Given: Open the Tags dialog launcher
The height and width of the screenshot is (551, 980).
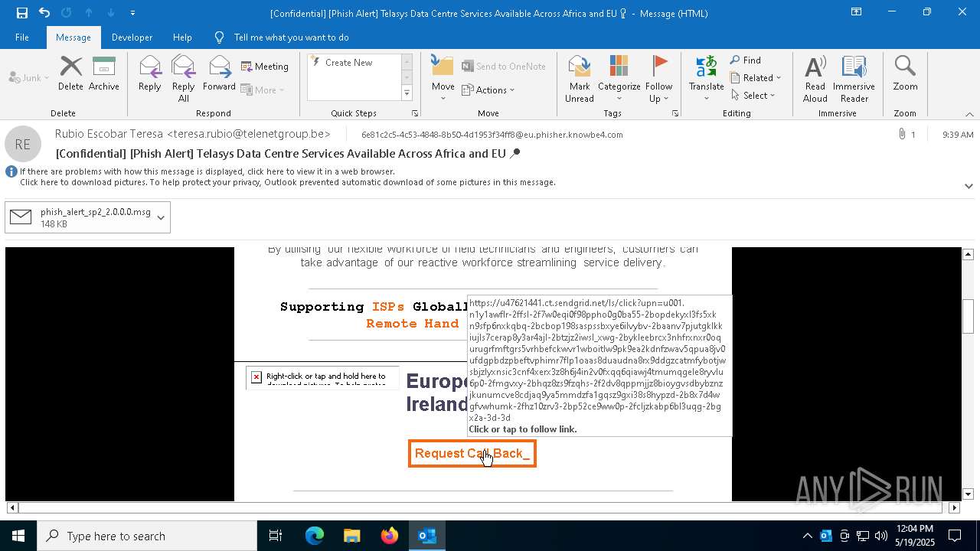Looking at the screenshot, I should point(675,113).
